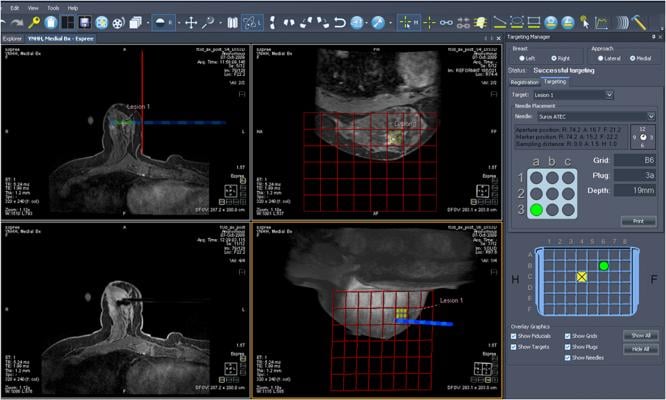Select the Left breast radio button
The height and width of the screenshot is (400, 666).
coord(522,58)
